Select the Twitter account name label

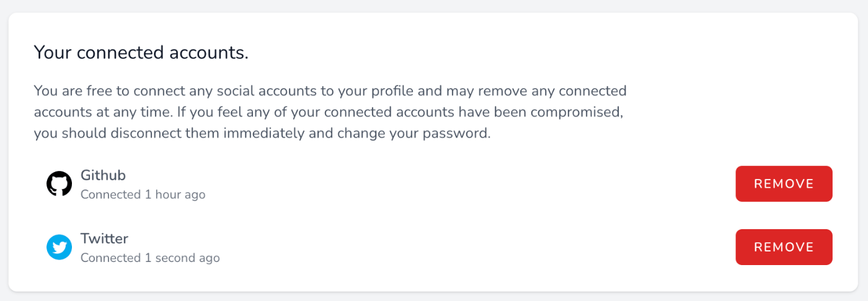point(104,238)
